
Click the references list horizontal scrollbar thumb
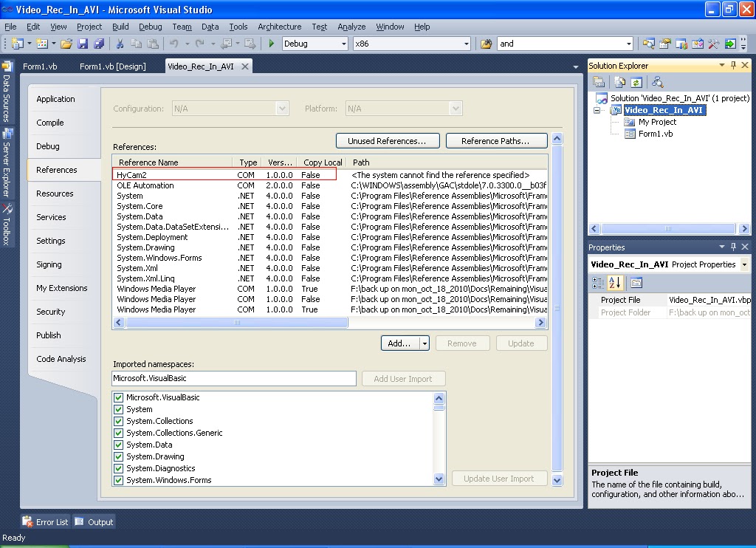237,322
